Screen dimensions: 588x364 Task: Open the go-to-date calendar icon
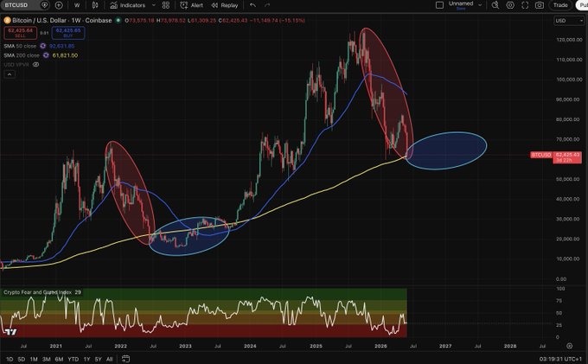[x=125, y=359]
